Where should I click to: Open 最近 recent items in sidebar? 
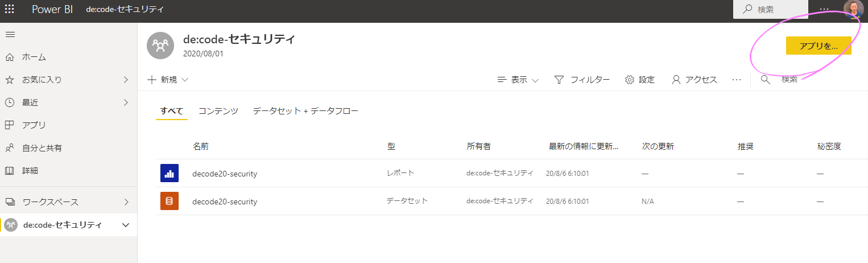pos(30,102)
